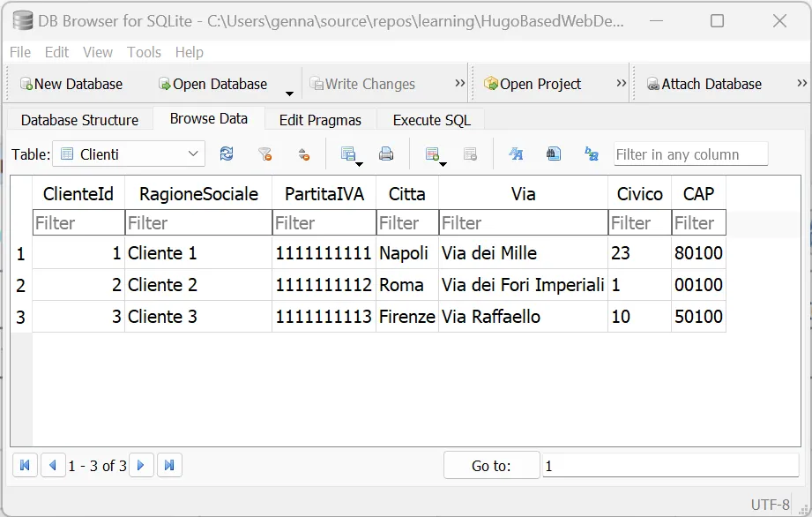Click the delete record icon
Viewport: 812px width, 517px height.
pyautogui.click(x=470, y=154)
